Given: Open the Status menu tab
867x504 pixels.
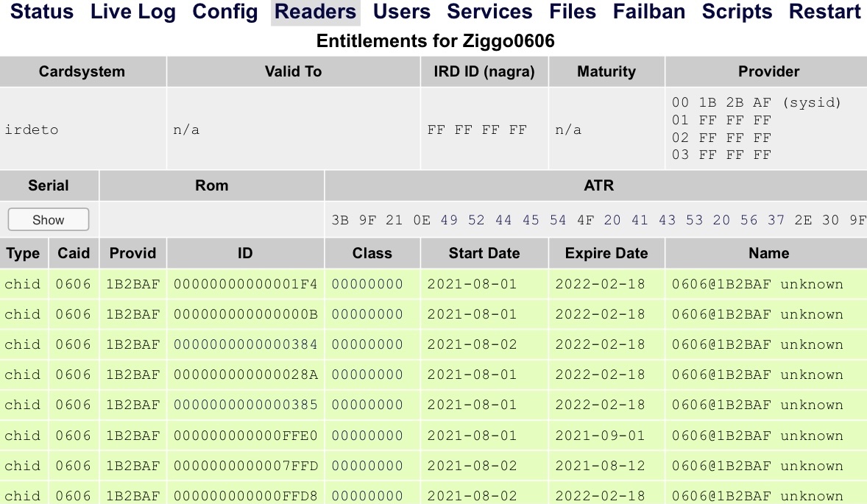Looking at the screenshot, I should (x=41, y=12).
